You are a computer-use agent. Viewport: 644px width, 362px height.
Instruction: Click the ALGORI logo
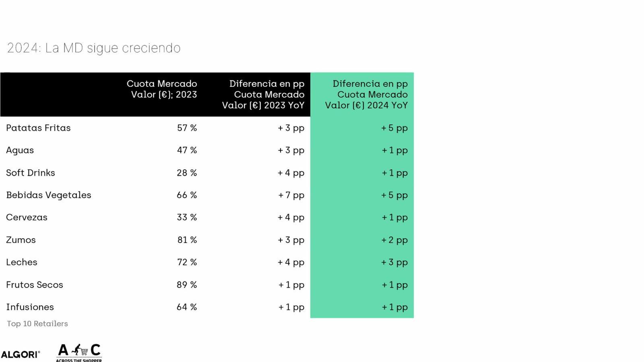[20, 354]
